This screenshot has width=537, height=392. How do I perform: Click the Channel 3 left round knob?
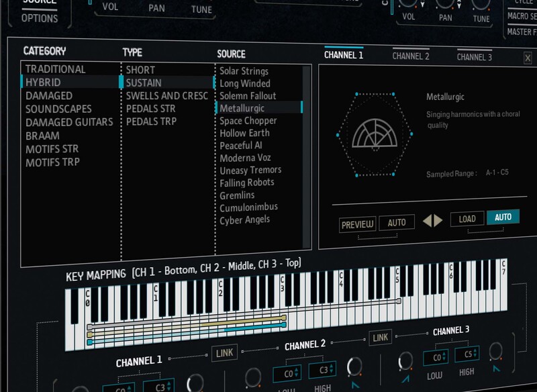(405, 362)
